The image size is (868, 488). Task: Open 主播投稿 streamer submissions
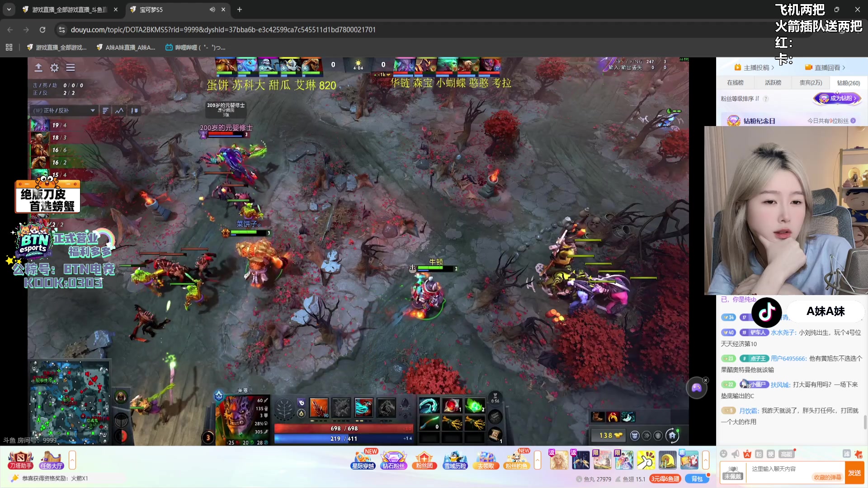point(755,68)
